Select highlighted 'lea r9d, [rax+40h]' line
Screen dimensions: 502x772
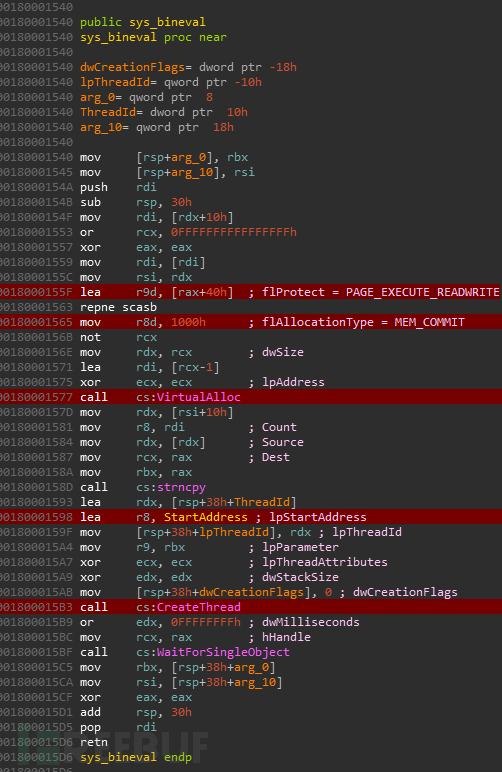pyautogui.click(x=251, y=292)
